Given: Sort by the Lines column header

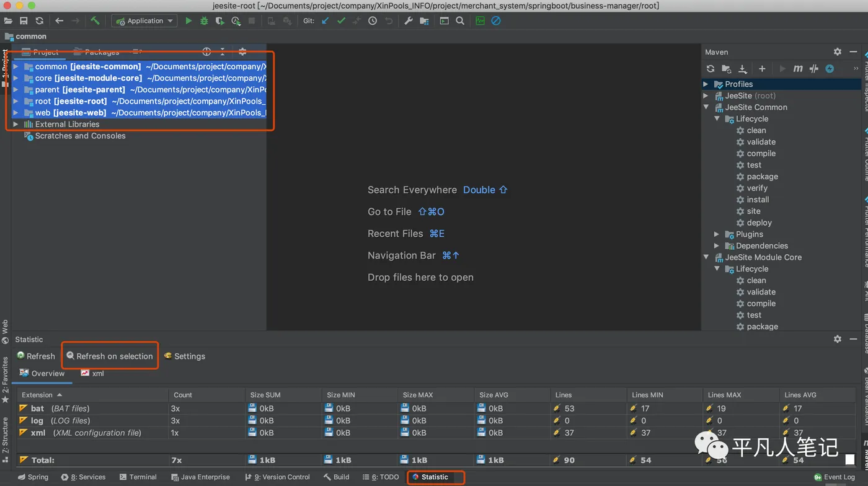Looking at the screenshot, I should 588,395.
